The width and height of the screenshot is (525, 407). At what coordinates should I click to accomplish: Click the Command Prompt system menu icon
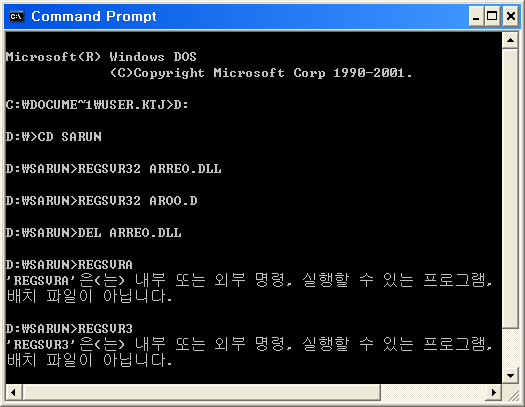click(x=16, y=16)
